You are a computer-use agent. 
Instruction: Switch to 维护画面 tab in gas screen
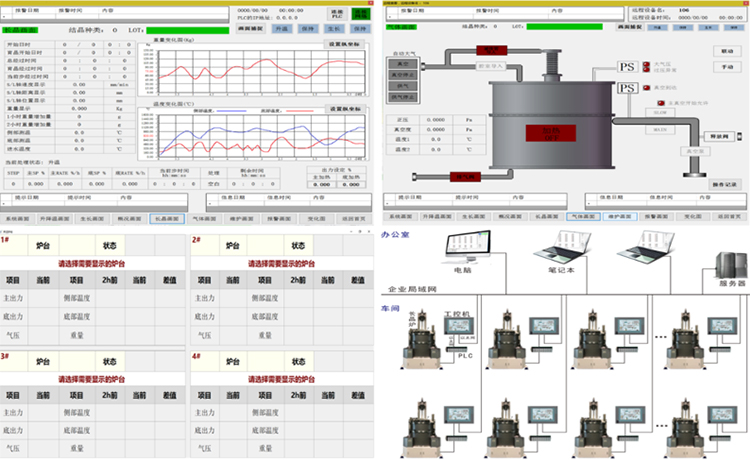621,215
